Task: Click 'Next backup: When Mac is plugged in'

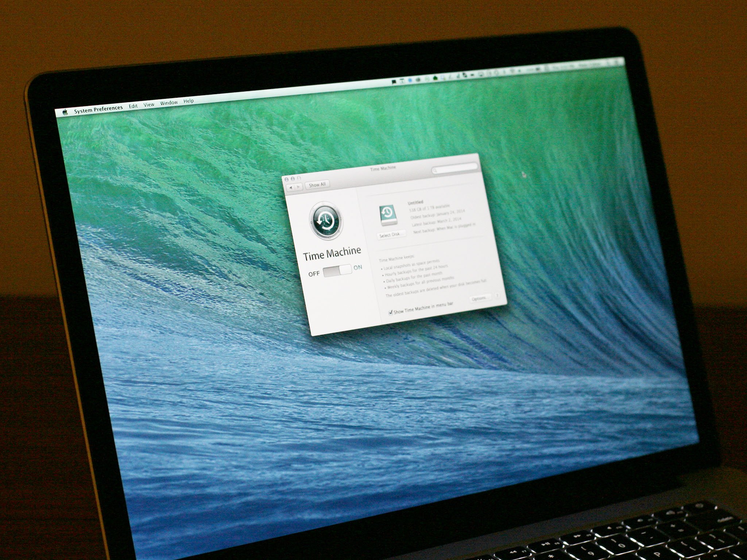Action: point(444,229)
